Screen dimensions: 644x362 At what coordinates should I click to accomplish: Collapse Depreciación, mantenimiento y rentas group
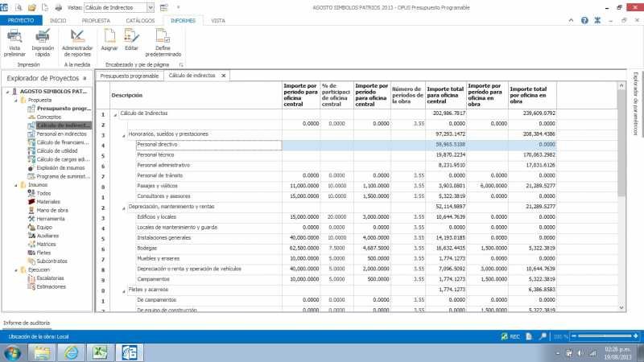[x=123, y=207]
